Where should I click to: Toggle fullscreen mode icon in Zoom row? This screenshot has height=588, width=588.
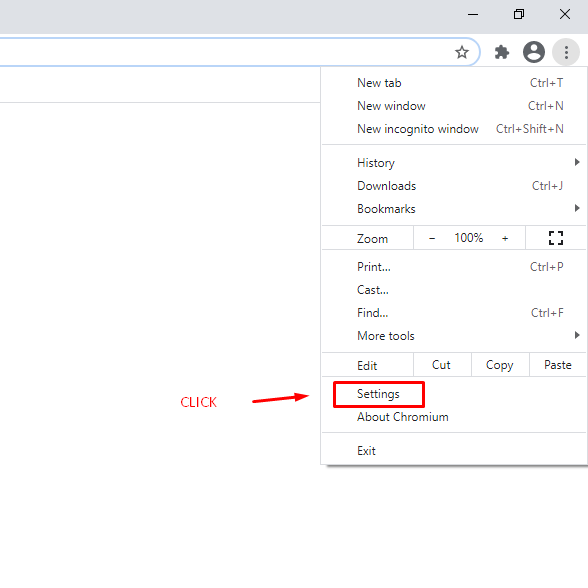pos(556,238)
